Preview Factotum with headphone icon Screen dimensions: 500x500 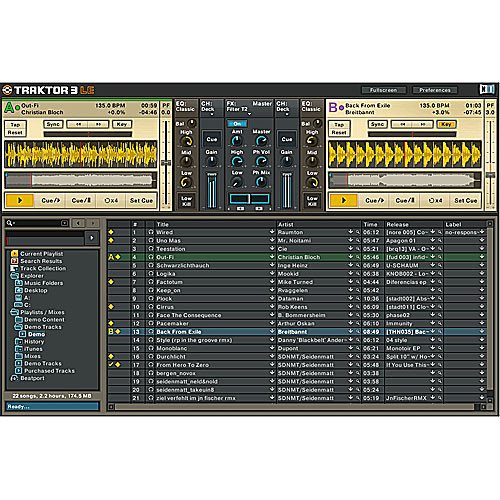tap(151, 282)
